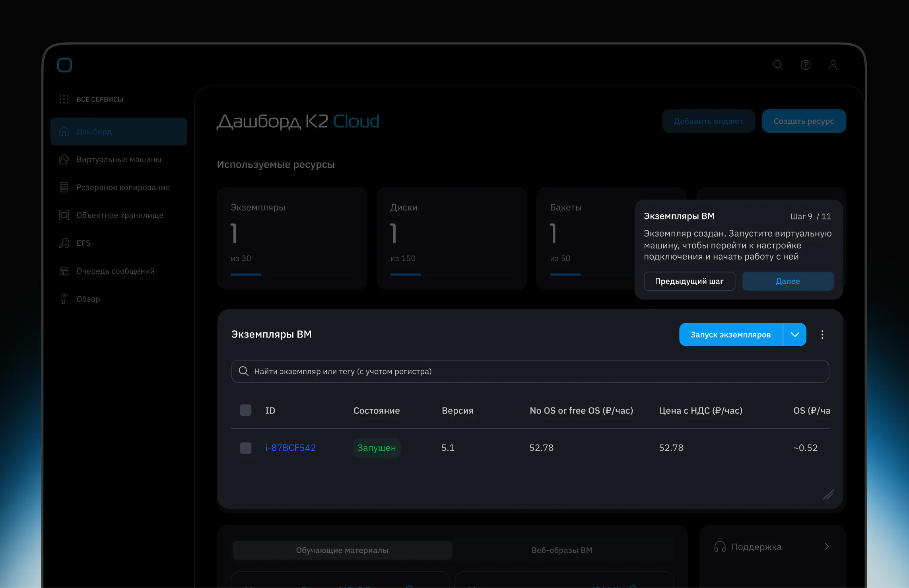Click the Объектное хранилище icon
Image resolution: width=909 pixels, height=588 pixels.
coord(64,215)
